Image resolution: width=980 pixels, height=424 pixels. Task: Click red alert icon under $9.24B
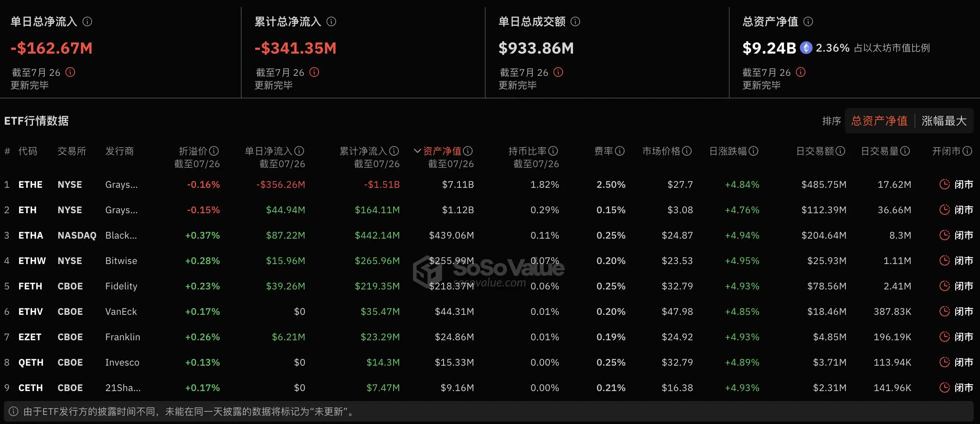coord(801,72)
